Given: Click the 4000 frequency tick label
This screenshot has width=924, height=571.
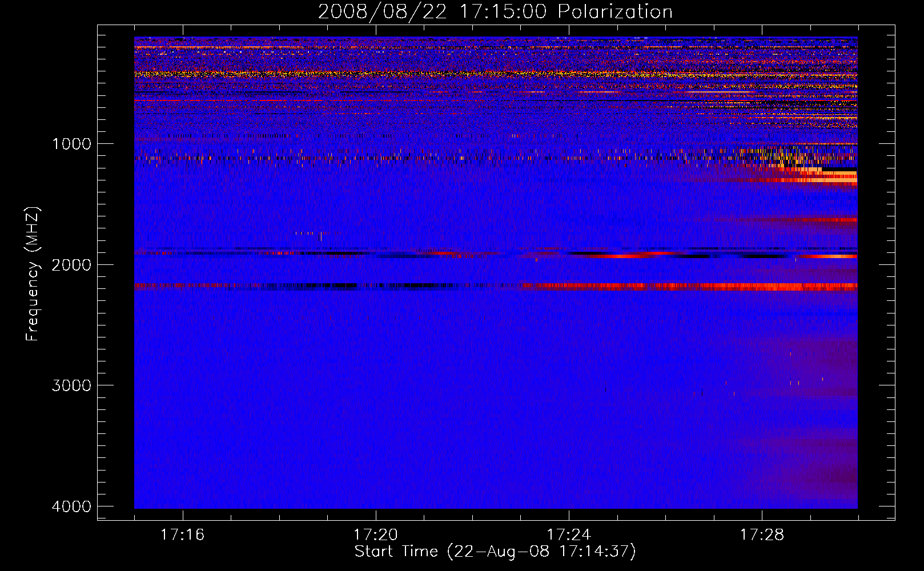Looking at the screenshot, I should pos(71,506).
